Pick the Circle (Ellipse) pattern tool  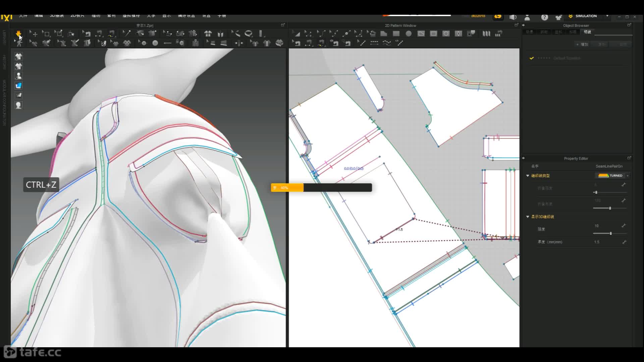(409, 34)
